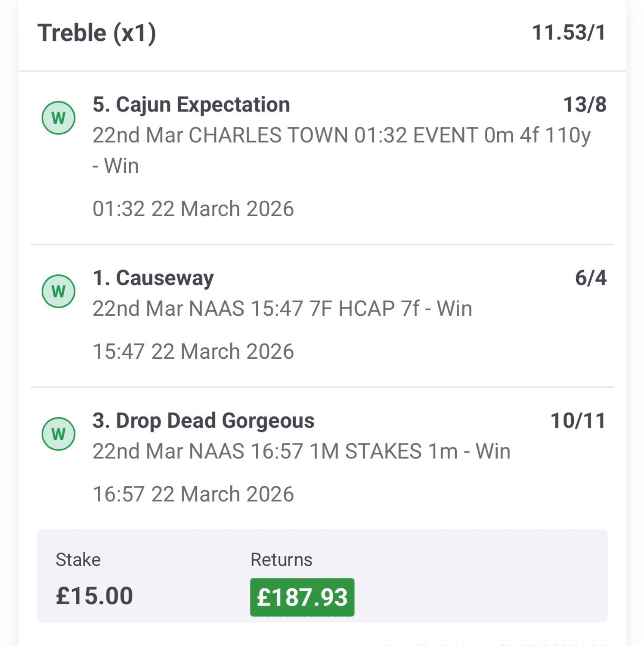Open the Causeway selection
This screenshot has width=644, height=646.
pyautogui.click(x=153, y=278)
